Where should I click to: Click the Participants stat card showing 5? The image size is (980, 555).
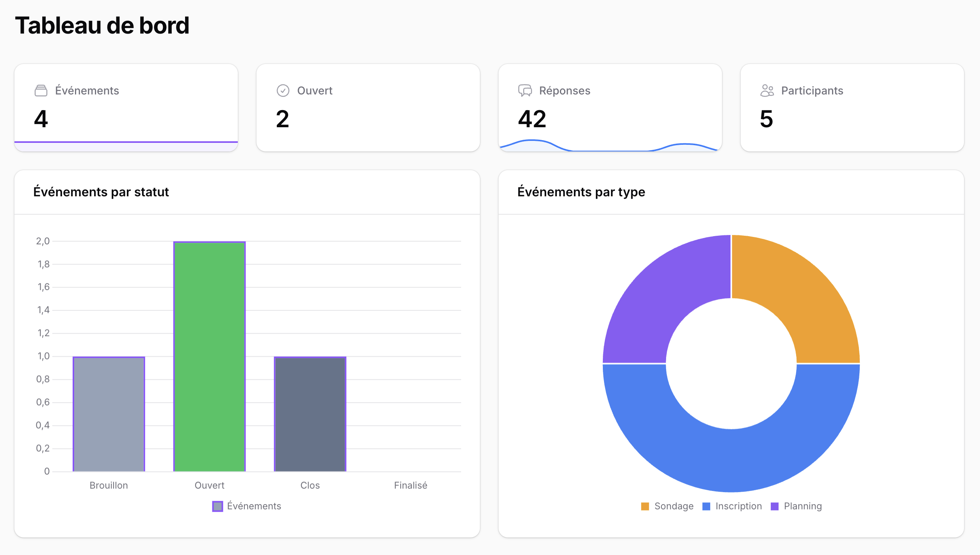[x=851, y=107]
